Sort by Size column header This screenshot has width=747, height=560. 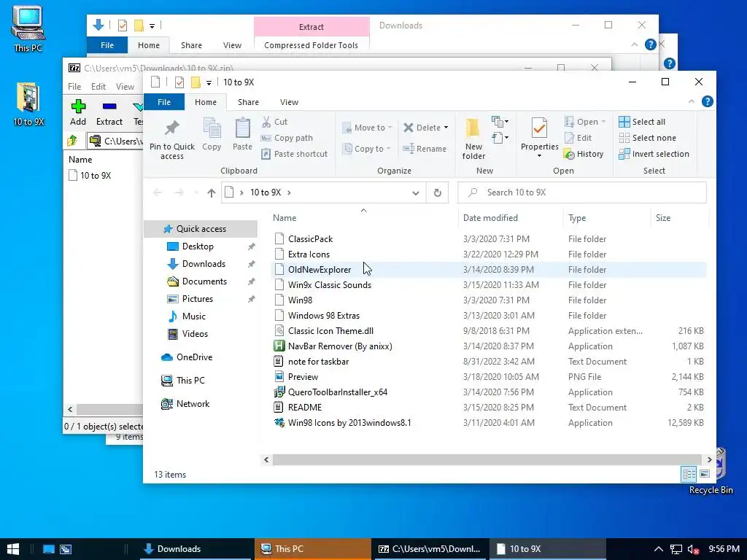point(662,217)
